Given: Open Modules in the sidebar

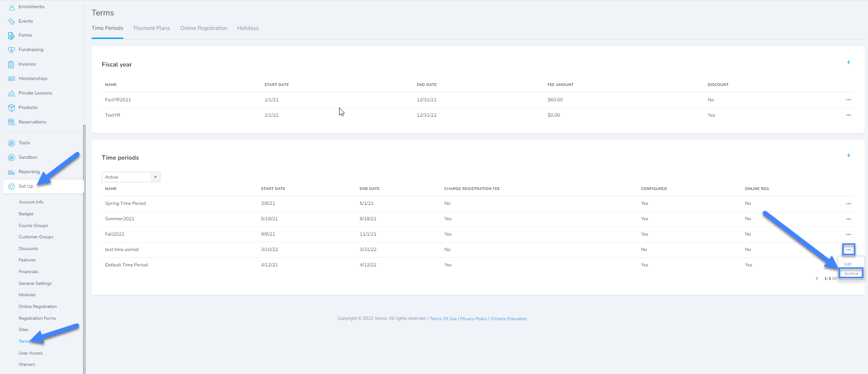Looking at the screenshot, I should (x=27, y=295).
